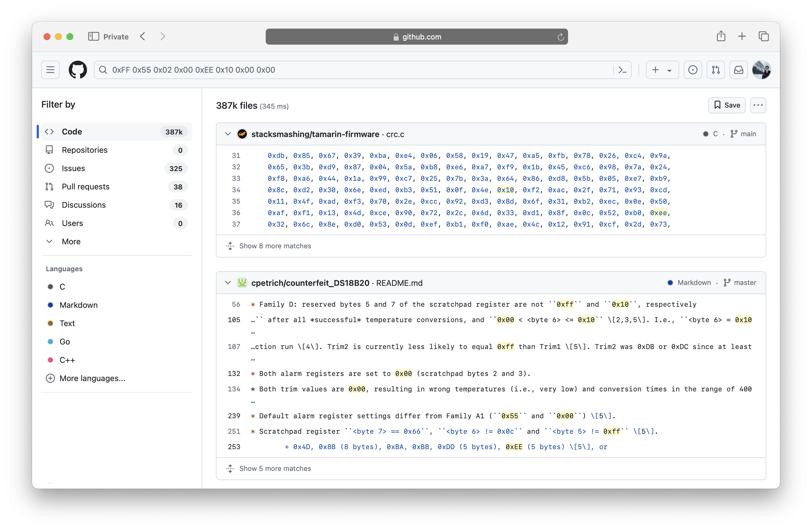Save this search with the Save button
The width and height of the screenshot is (812, 531).
pyautogui.click(x=726, y=105)
